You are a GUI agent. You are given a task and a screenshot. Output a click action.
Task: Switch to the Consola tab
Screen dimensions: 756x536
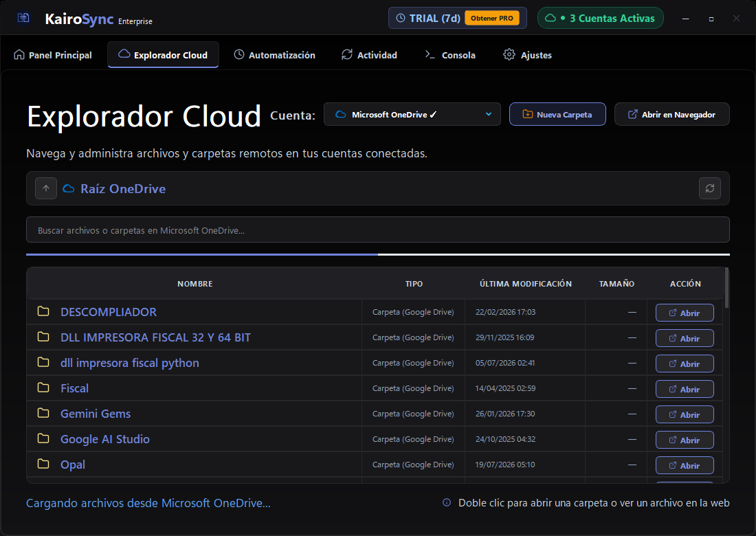(x=450, y=55)
